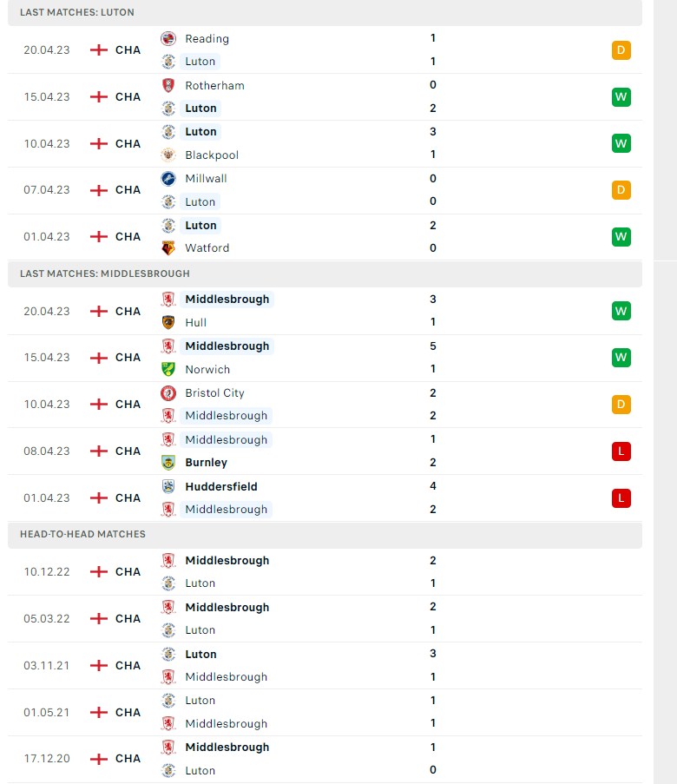The height and width of the screenshot is (784, 677).
Task: Click the Hull club crest icon
Action: (x=168, y=322)
